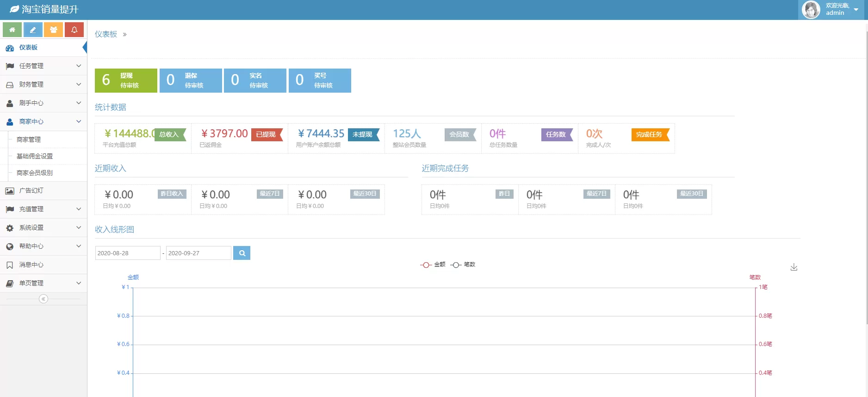Viewport: 868px width, 397px height.
Task: Click the page vertical scrollbar
Action: click(865, 185)
